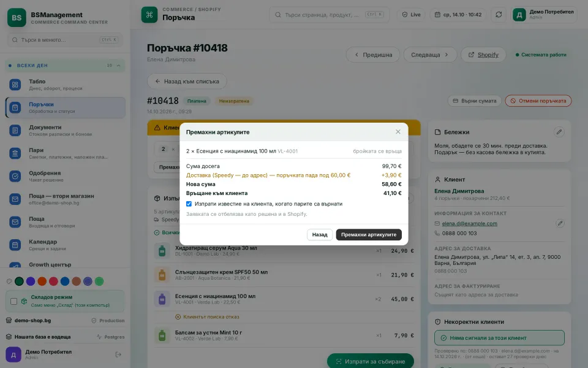The image size is (588, 368).
Task: Click the BS logo in the sidebar header
Action: pyautogui.click(x=17, y=18)
